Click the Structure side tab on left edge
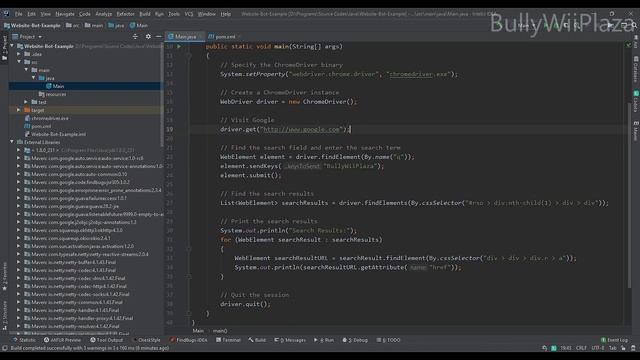 5,315
